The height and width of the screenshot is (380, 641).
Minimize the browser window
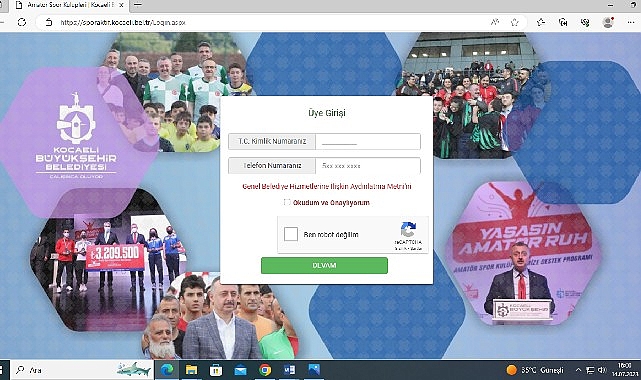(x=610, y=5)
